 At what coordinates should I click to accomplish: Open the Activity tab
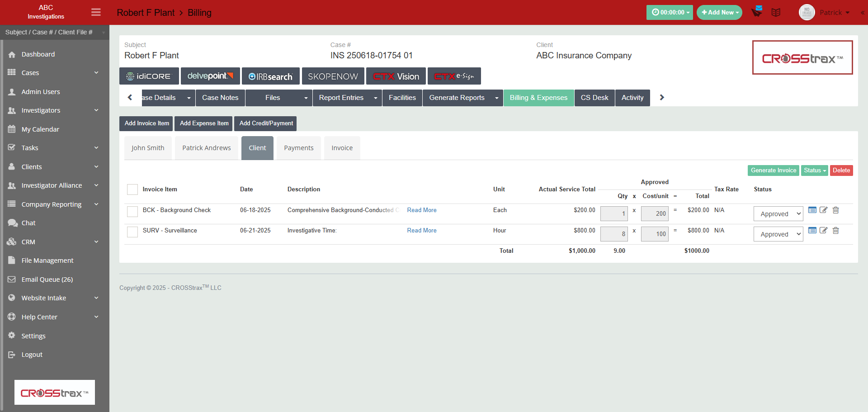pyautogui.click(x=632, y=98)
